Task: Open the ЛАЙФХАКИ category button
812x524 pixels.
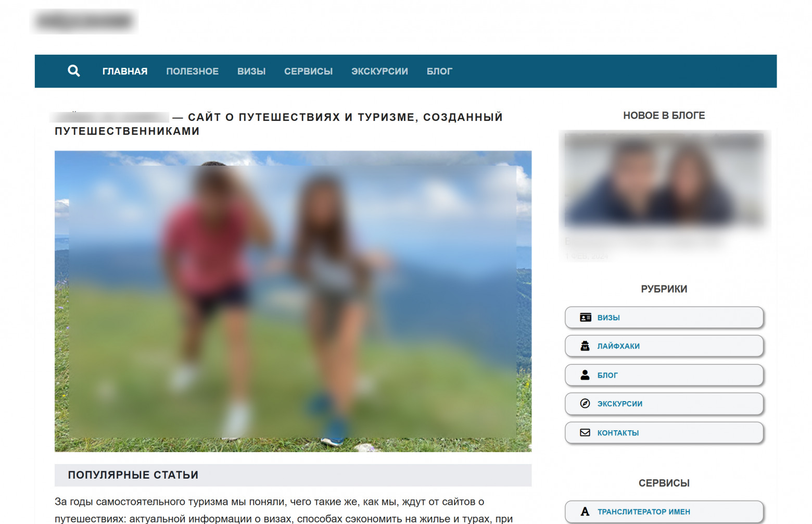Action: (x=664, y=346)
